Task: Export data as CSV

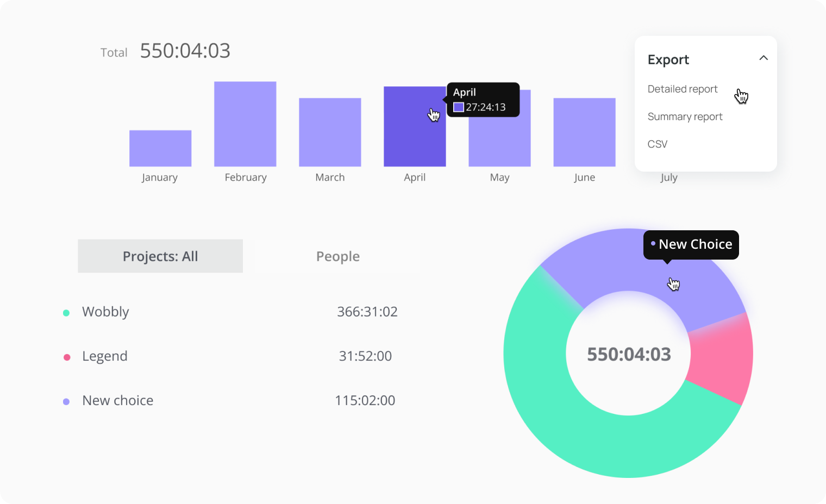Action: [657, 143]
